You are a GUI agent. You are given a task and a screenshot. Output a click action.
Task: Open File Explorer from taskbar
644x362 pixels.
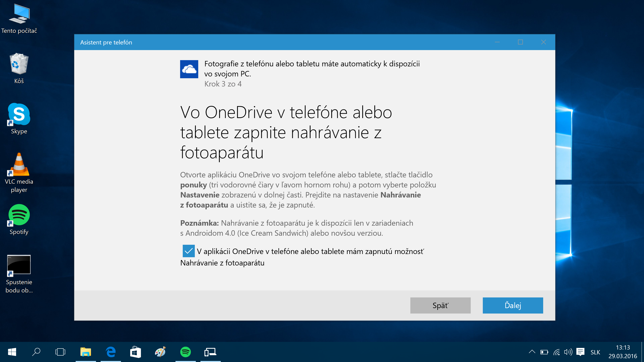[86, 352]
